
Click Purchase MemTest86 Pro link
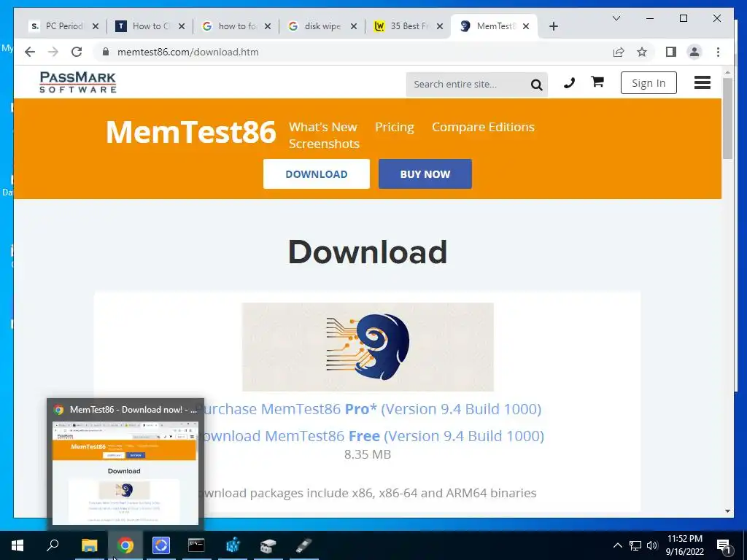(368, 409)
